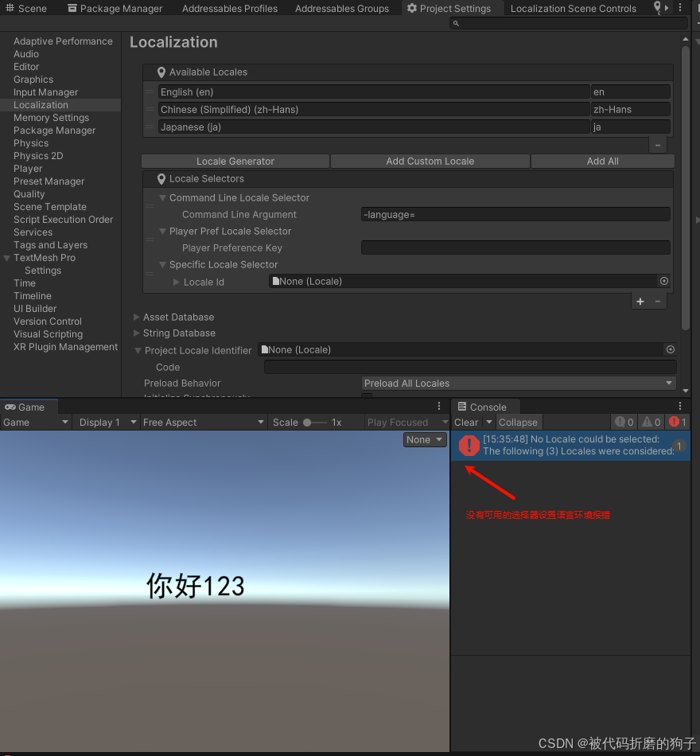
Task: Click the Project Settings search field
Action: [569, 23]
